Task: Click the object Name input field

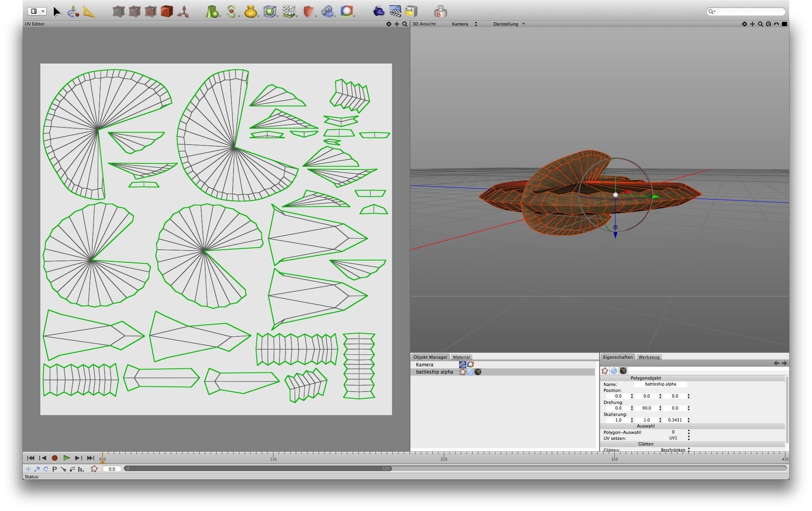Action: (x=660, y=384)
